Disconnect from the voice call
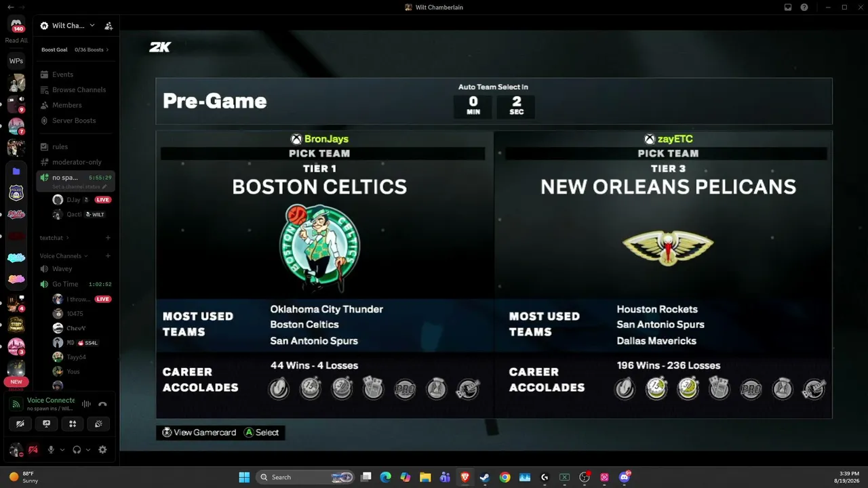Screen dimensions: 868x488 click(x=102, y=404)
